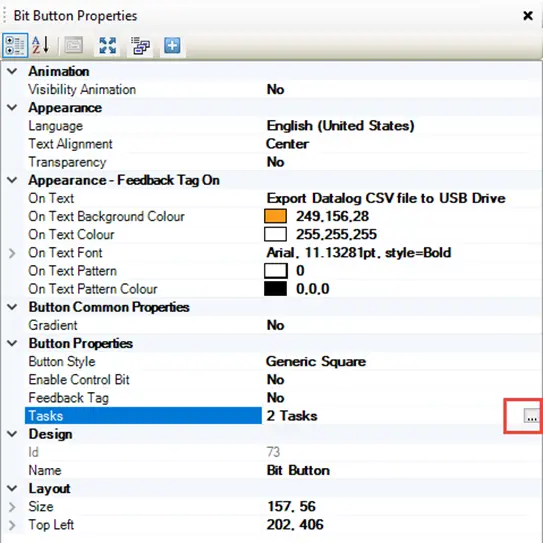This screenshot has height=543, width=543.
Task: Click the On Text Pattern preview box
Action: tap(275, 271)
